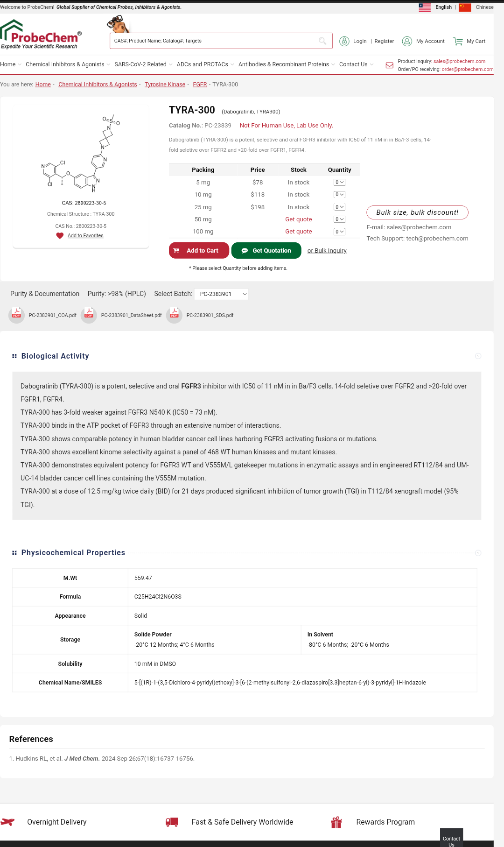The height and width of the screenshot is (847, 504).
Task: Open Antibodies & Recombinant Proteins menu
Action: (287, 64)
